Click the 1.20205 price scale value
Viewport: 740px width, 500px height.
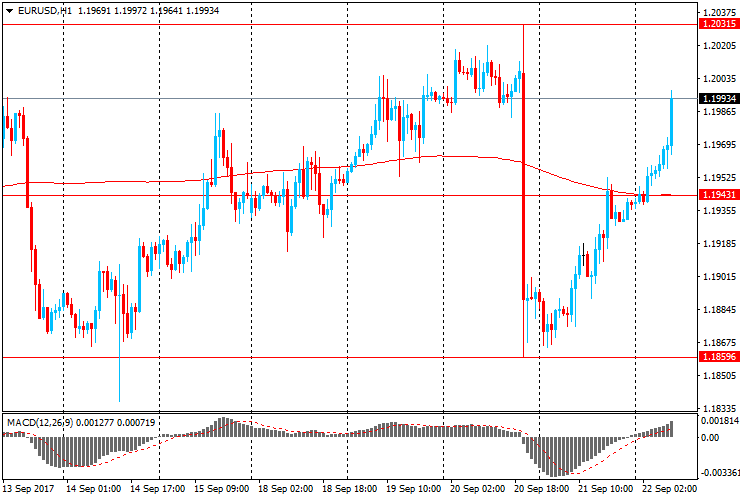coord(719,45)
